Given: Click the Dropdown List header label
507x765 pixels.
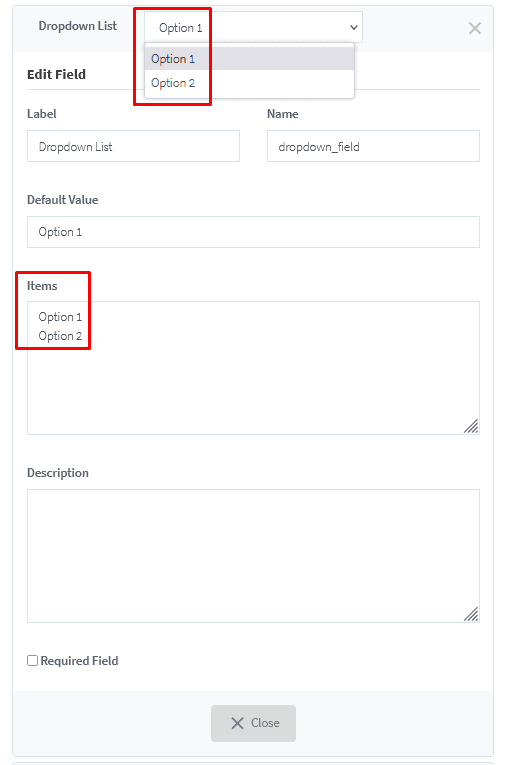Looking at the screenshot, I should click(78, 26).
